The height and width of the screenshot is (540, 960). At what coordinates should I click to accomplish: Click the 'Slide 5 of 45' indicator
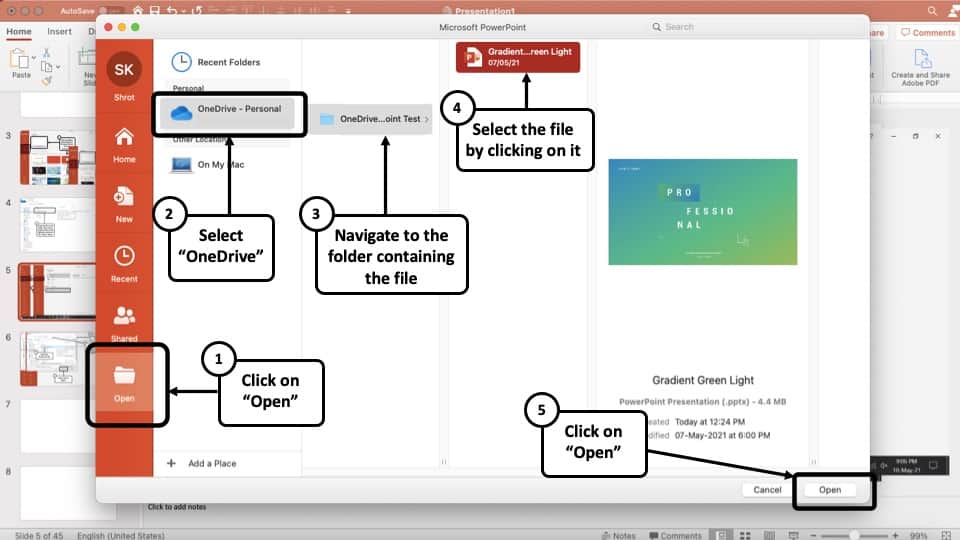point(39,536)
